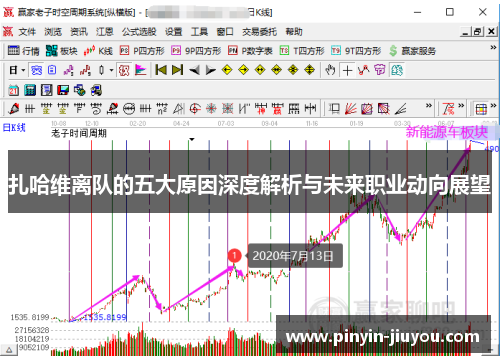500x362 pixels.
Task: Click the 新能源车板块 title
Action: pos(447,132)
